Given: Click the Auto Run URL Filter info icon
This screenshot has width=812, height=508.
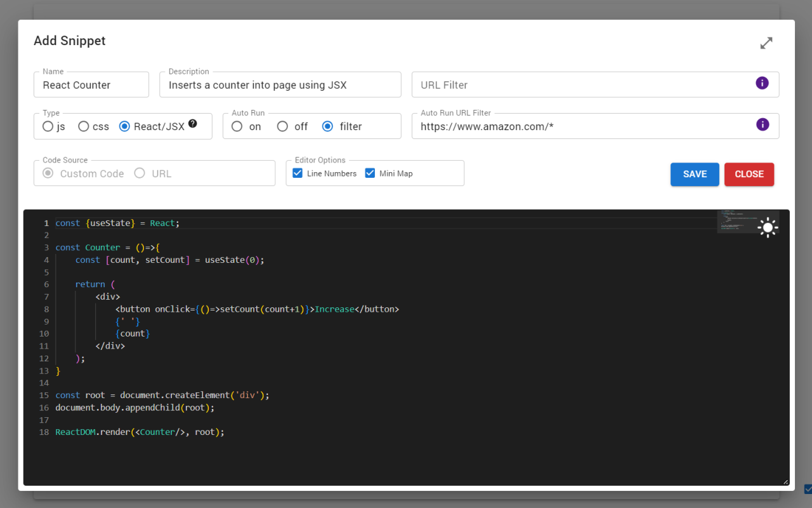Looking at the screenshot, I should click(x=762, y=124).
